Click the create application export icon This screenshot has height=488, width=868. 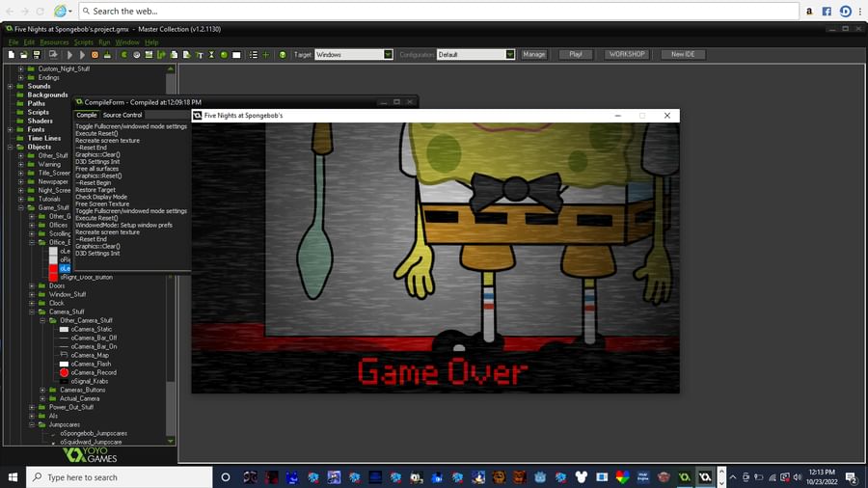coord(53,55)
